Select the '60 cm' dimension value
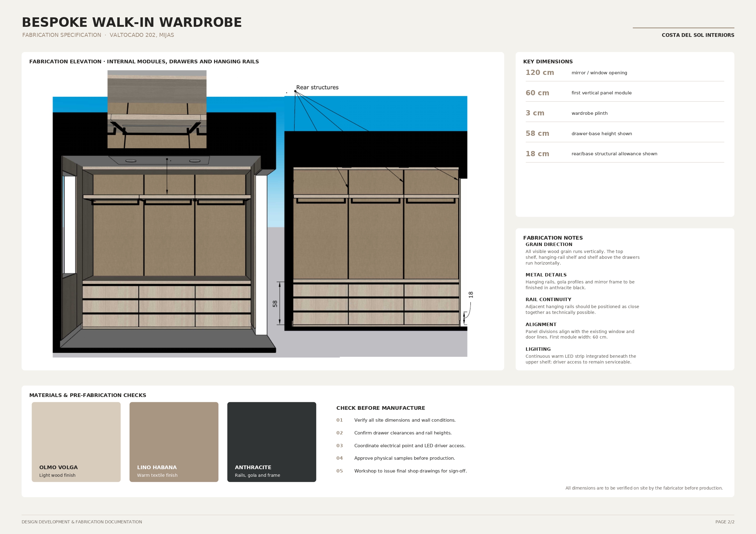Image resolution: width=756 pixels, height=534 pixels. point(537,93)
